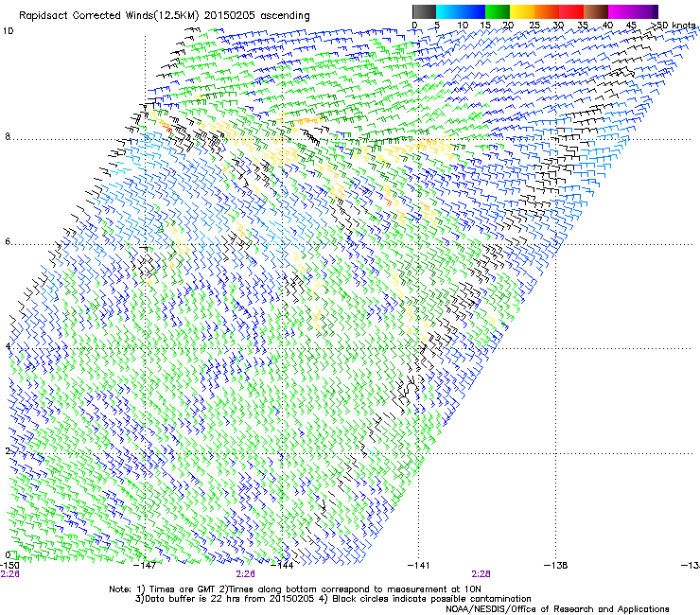Click the 'NOAA/NESDIS/Office of Research and Applications' credit
This screenshot has width=700, height=615.
coord(557,609)
